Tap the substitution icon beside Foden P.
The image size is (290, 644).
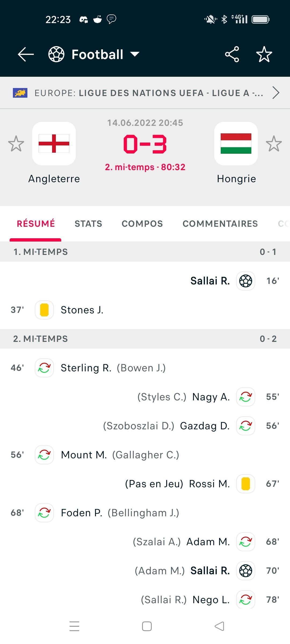[44, 513]
